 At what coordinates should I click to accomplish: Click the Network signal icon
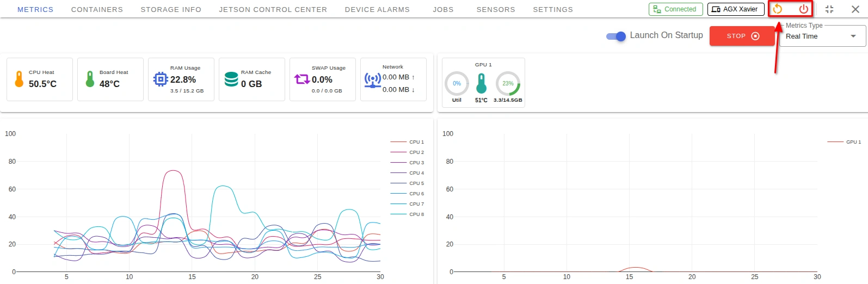point(372,80)
